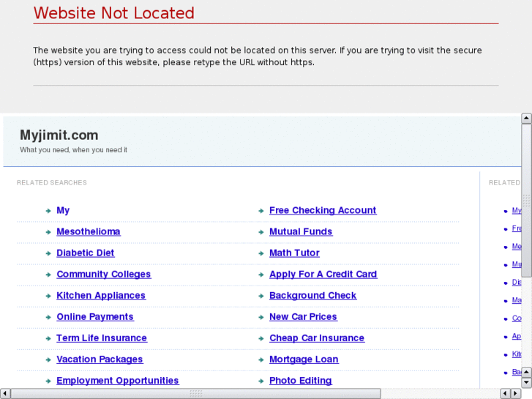Click arrow bullet beside Background Check
This screenshot has height=399, width=532.
tap(261, 296)
